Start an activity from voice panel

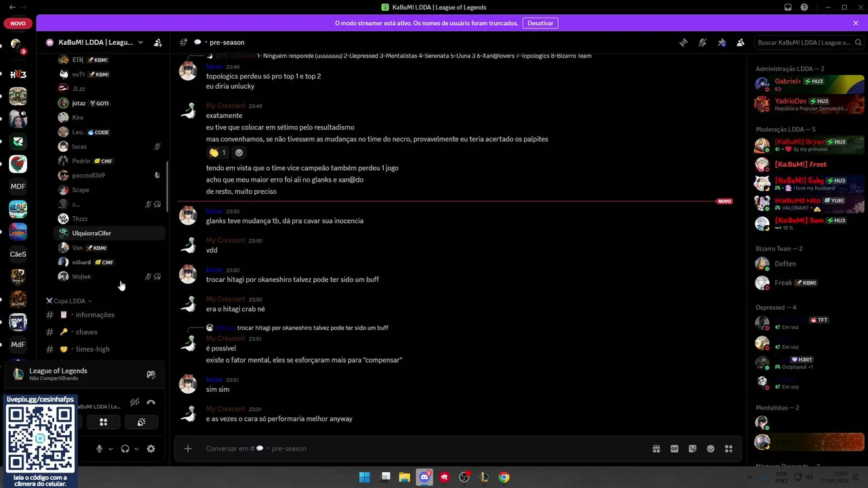click(x=103, y=422)
